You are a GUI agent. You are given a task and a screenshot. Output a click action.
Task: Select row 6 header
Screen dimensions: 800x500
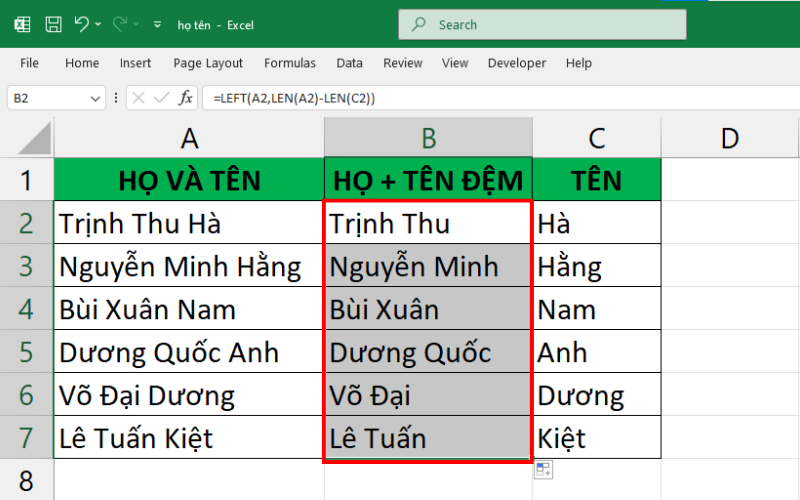pyautogui.click(x=27, y=394)
